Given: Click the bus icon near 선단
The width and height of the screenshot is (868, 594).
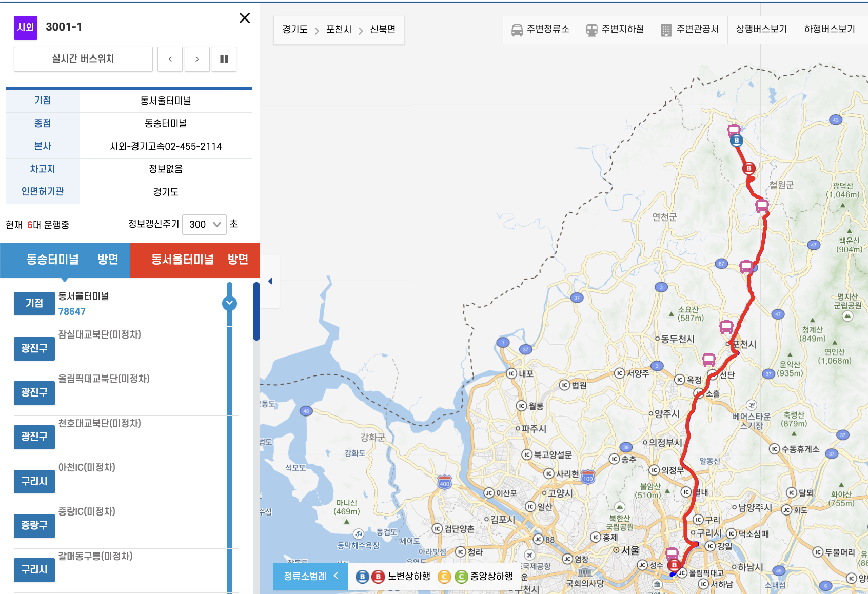Looking at the screenshot, I should pos(709,360).
